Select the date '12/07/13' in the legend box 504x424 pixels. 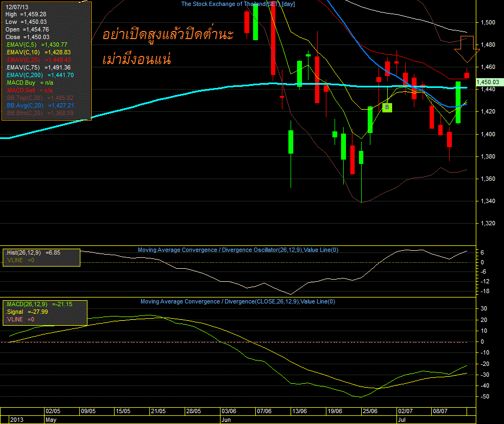(17, 7)
